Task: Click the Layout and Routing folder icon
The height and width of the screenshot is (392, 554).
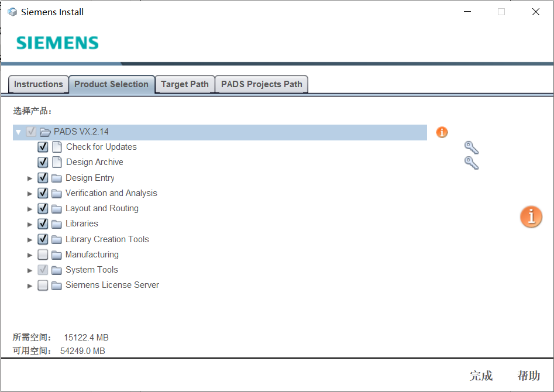Action: point(57,208)
